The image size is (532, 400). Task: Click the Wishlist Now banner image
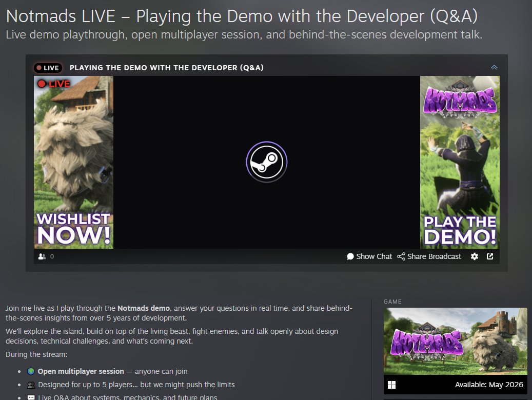pyautogui.click(x=74, y=162)
